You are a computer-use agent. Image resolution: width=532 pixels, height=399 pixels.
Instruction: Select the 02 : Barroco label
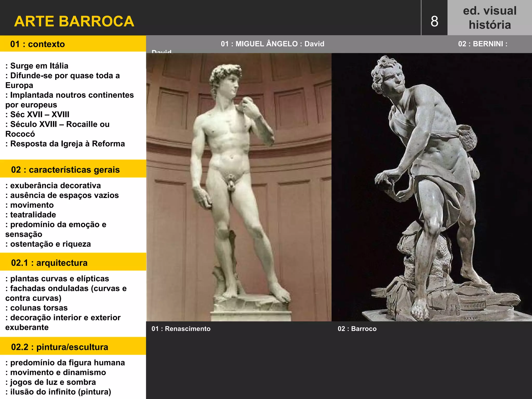[x=357, y=329]
